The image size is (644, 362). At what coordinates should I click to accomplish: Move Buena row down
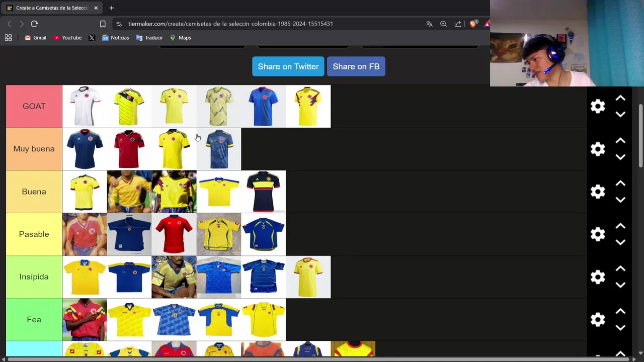pyautogui.click(x=620, y=200)
